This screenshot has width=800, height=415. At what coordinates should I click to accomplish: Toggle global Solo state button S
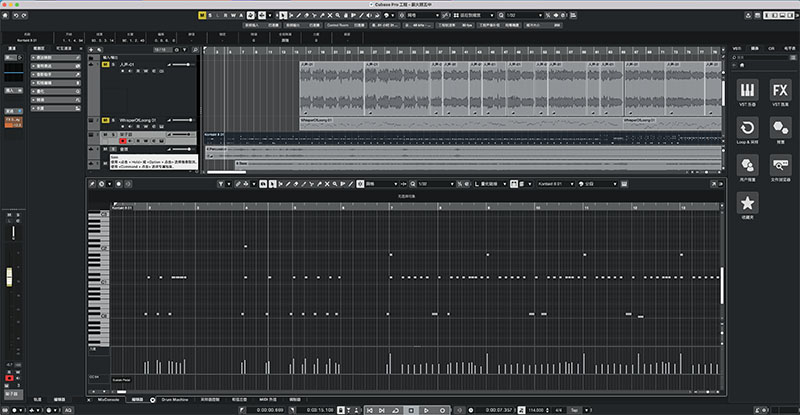(x=210, y=15)
